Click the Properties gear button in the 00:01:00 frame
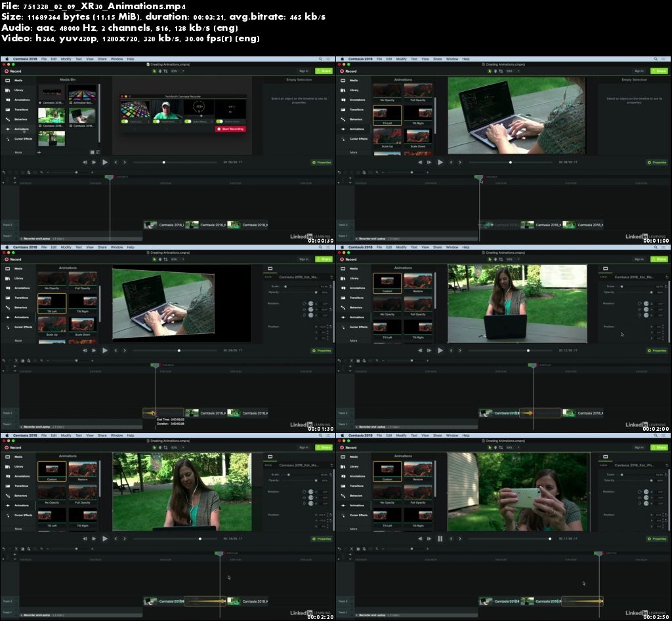The image size is (672, 621). click(x=657, y=162)
